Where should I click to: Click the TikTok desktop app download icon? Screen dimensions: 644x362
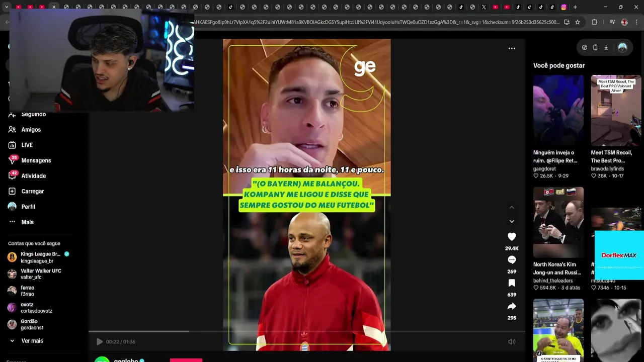tap(606, 47)
